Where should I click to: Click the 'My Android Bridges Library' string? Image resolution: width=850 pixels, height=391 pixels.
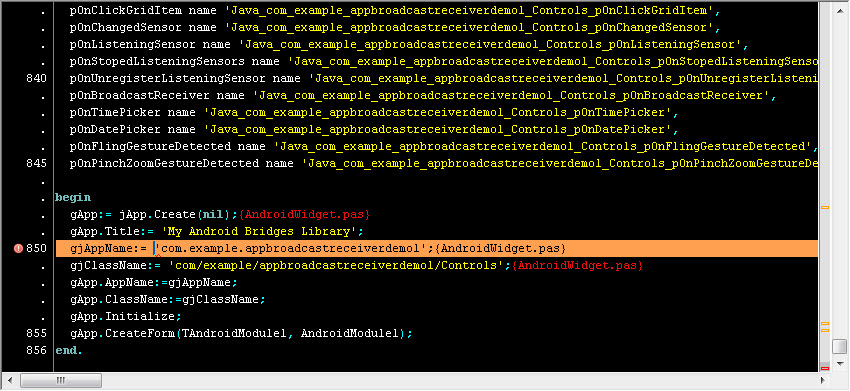pyautogui.click(x=259, y=232)
